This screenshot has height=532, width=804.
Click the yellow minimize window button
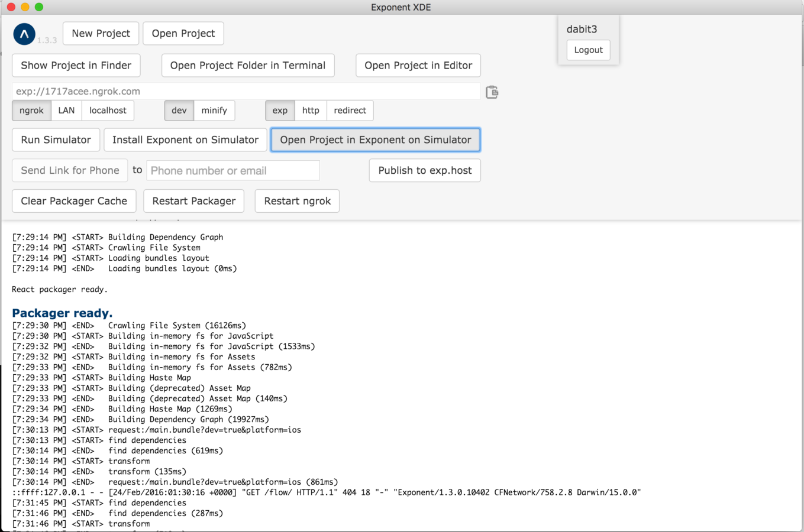25,7
